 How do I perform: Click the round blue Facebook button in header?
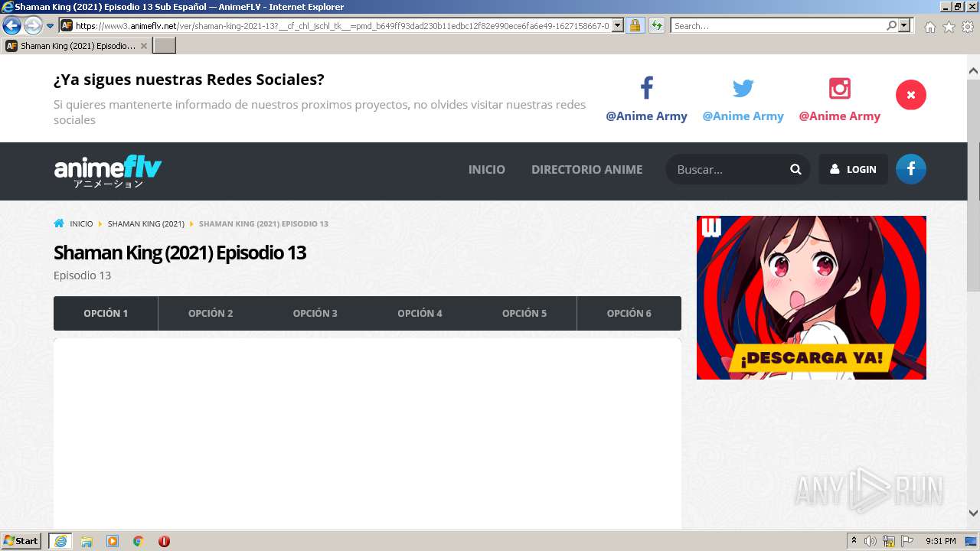(x=911, y=169)
